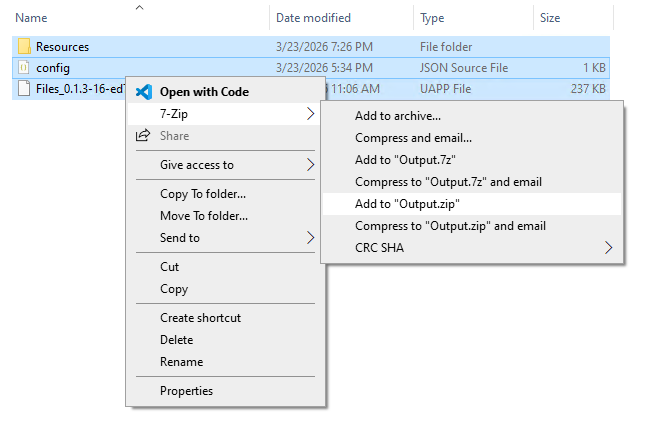Click the Resources folder icon
Screen dimensions: 651x433
24,47
